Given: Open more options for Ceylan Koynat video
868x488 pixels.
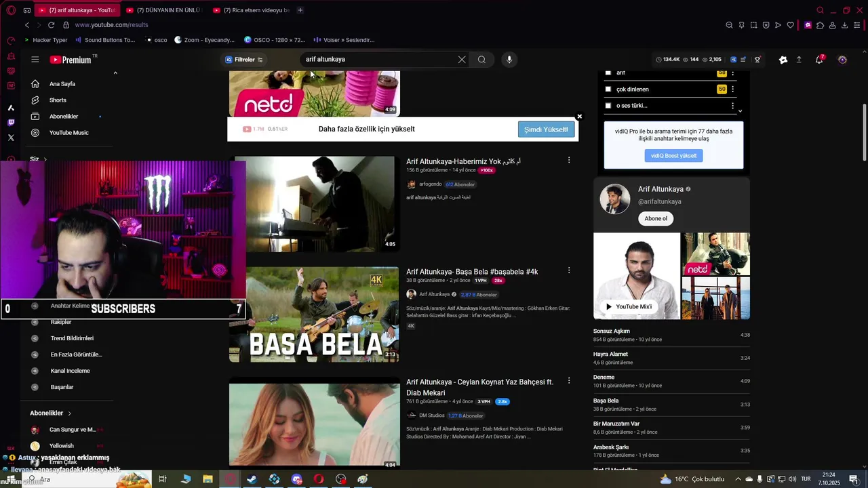Looking at the screenshot, I should (569, 381).
